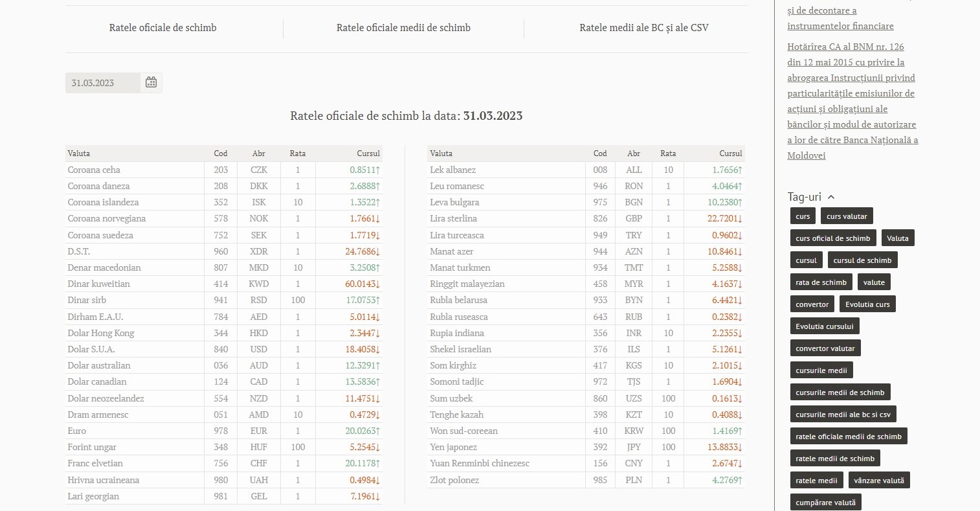Image resolution: width=980 pixels, height=511 pixels.
Task: Click the Lira turceasca row name
Action: click(457, 235)
